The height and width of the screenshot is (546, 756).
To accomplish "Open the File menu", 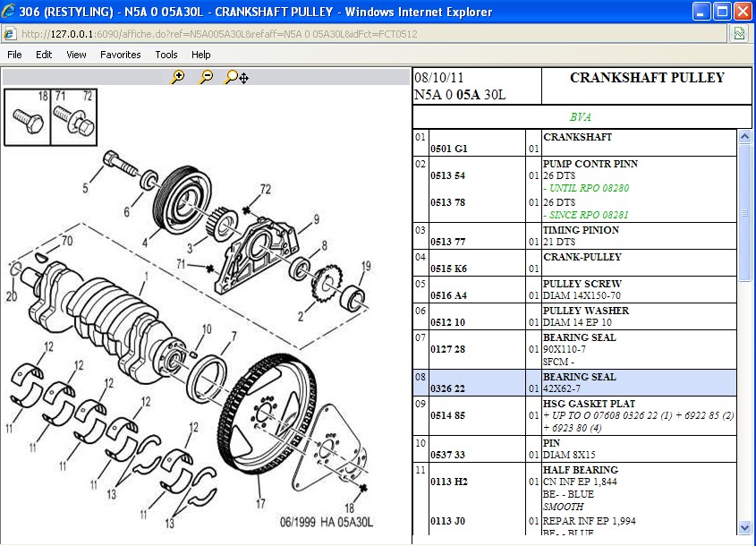I will tap(14, 55).
